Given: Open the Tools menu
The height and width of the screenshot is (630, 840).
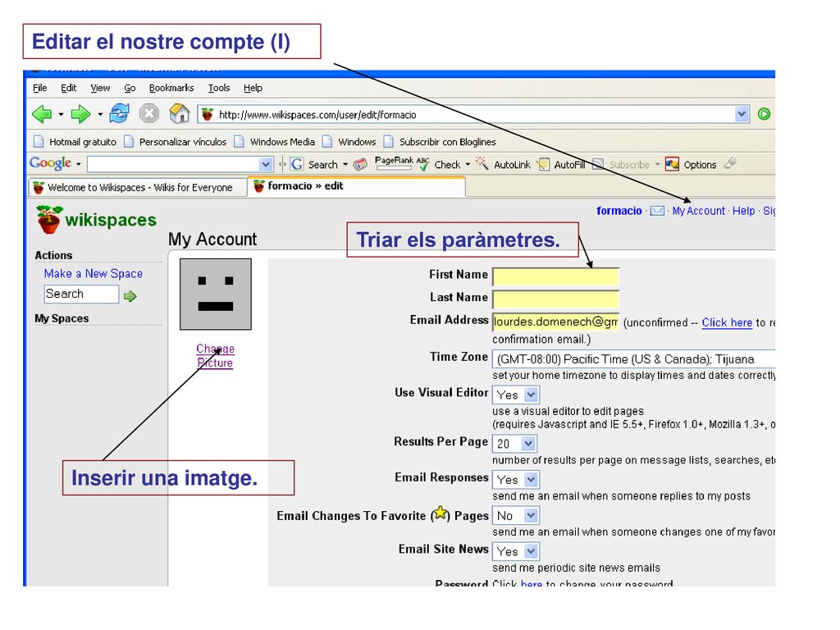Looking at the screenshot, I should [219, 88].
